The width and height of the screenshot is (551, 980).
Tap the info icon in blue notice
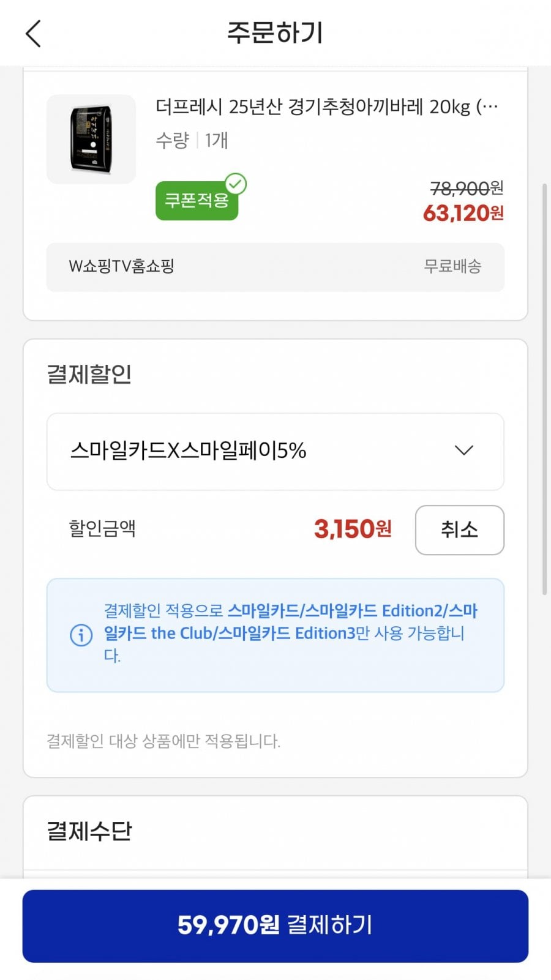(x=81, y=635)
